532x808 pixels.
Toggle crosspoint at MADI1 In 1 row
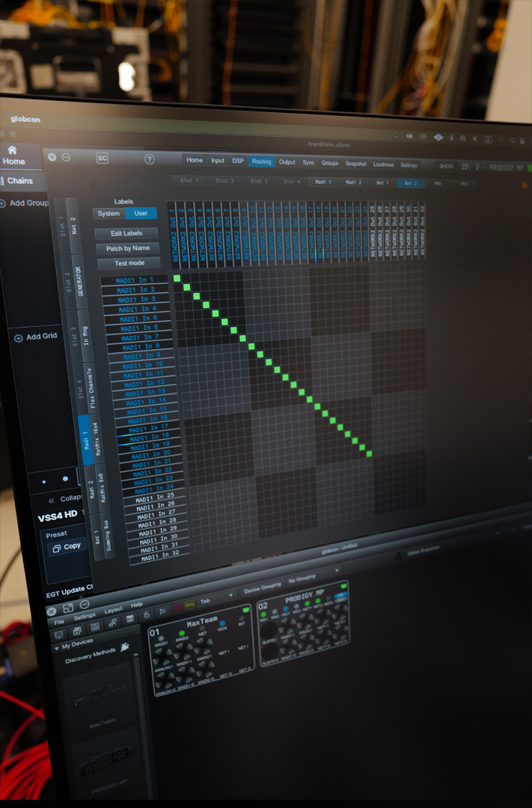click(x=177, y=279)
